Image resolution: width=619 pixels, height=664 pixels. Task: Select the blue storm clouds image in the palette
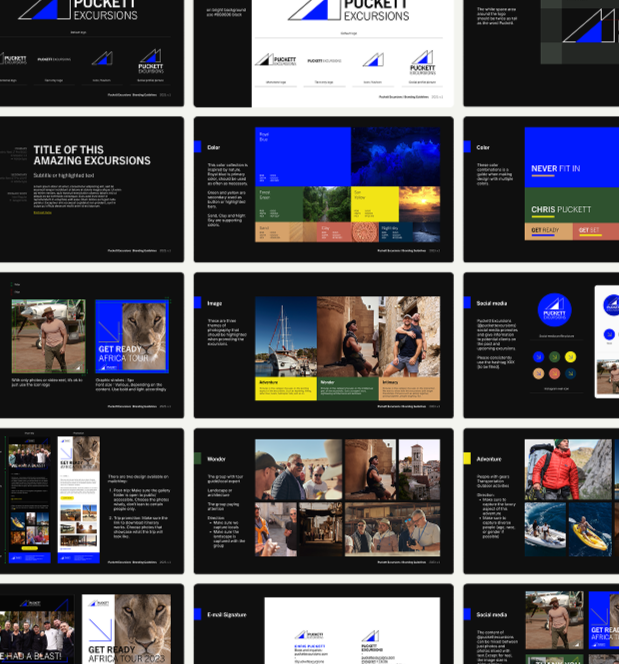tap(395, 157)
